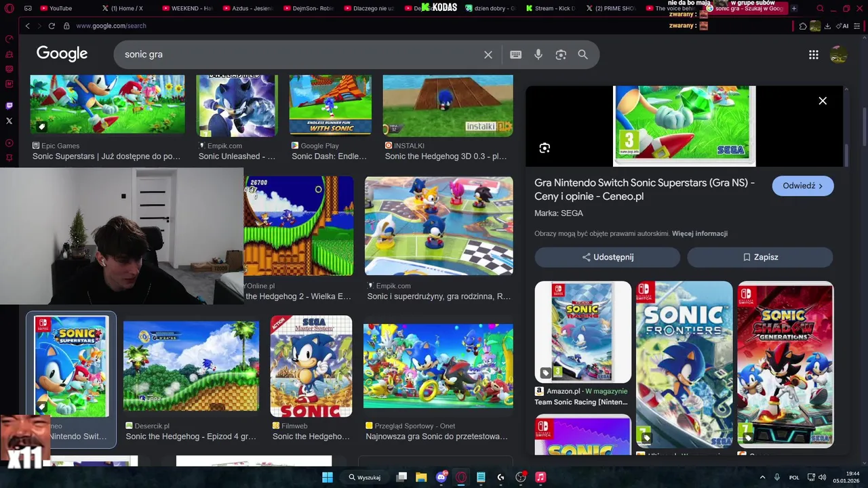This screenshot has width=868, height=488.
Task: Click the Udostępnij share button
Action: pos(608,257)
